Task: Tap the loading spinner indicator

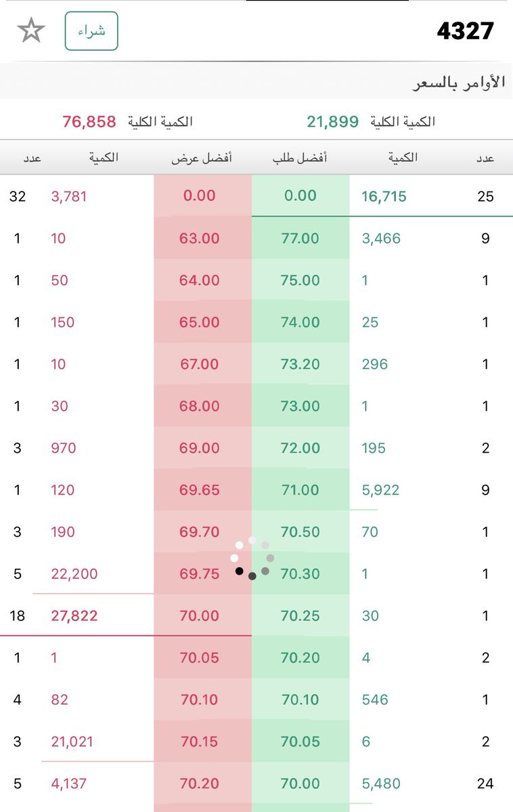Action: (x=252, y=558)
